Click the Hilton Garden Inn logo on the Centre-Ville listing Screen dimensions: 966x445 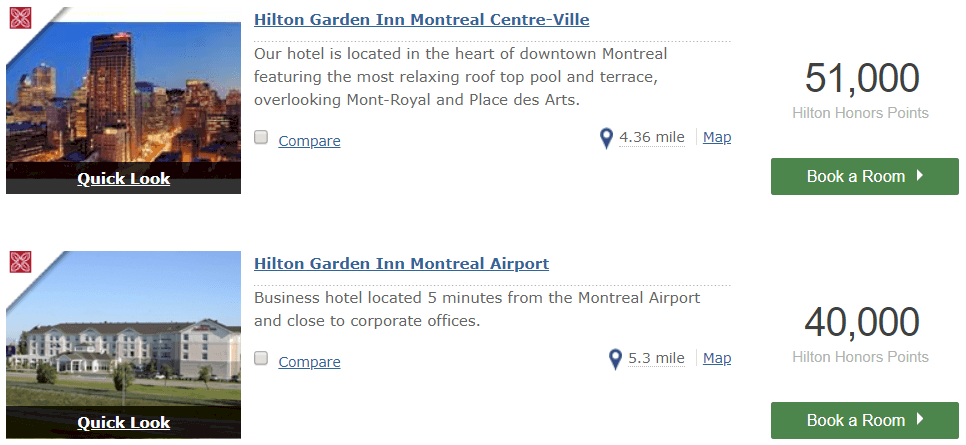[20, 18]
